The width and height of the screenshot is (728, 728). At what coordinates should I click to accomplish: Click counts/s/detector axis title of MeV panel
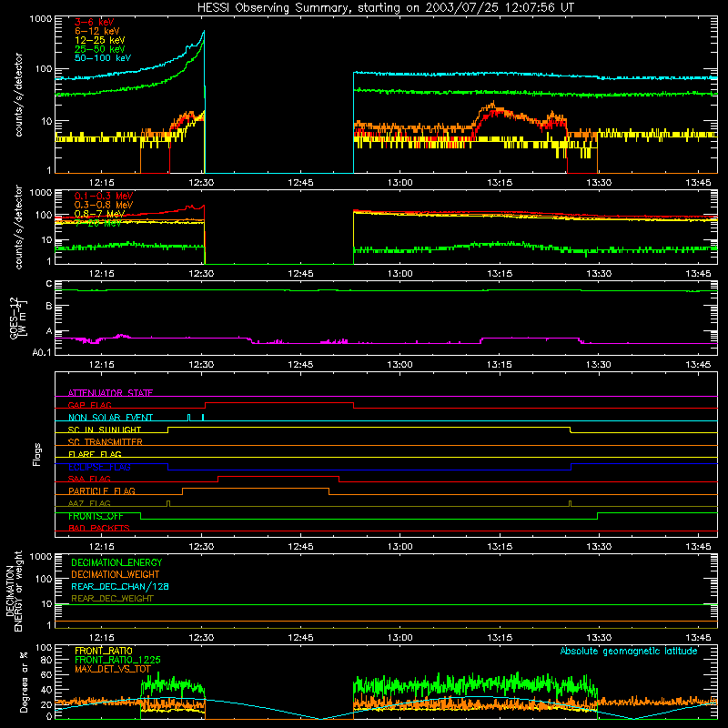(18, 227)
